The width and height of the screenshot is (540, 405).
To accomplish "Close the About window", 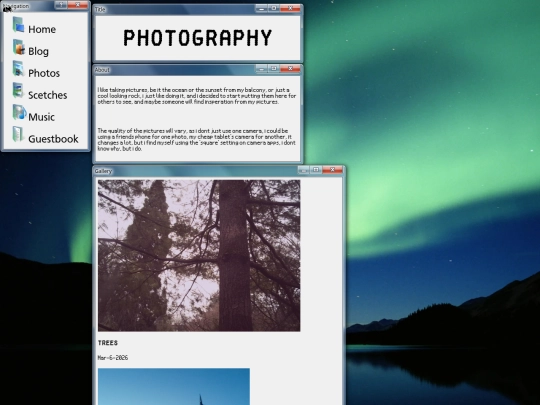I will coord(290,69).
